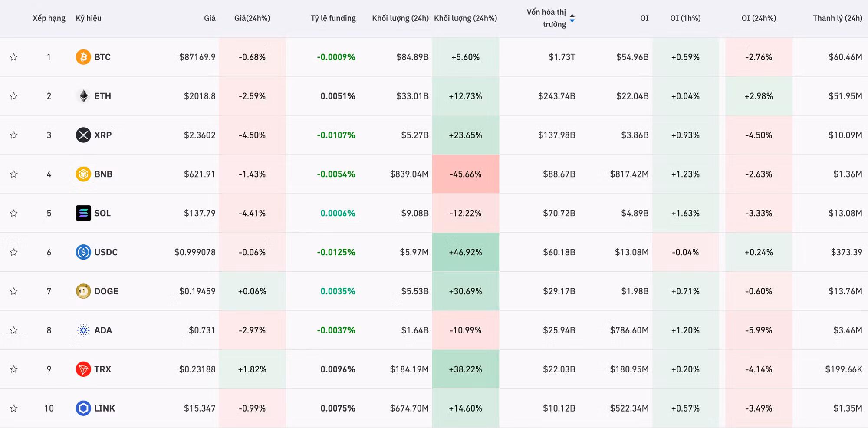Sort by OI (24h%) column header
The height and width of the screenshot is (428, 868).
(759, 18)
